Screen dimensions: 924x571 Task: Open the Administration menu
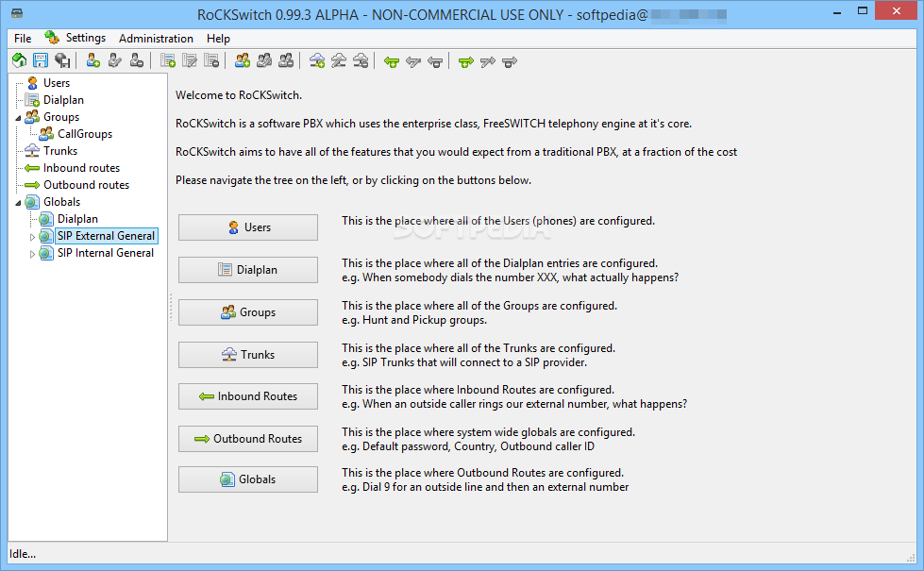tap(156, 39)
